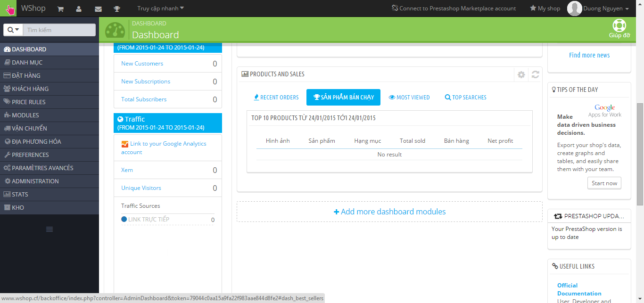
Task: Open PRICE RULES in the sidebar
Action: coord(50,102)
